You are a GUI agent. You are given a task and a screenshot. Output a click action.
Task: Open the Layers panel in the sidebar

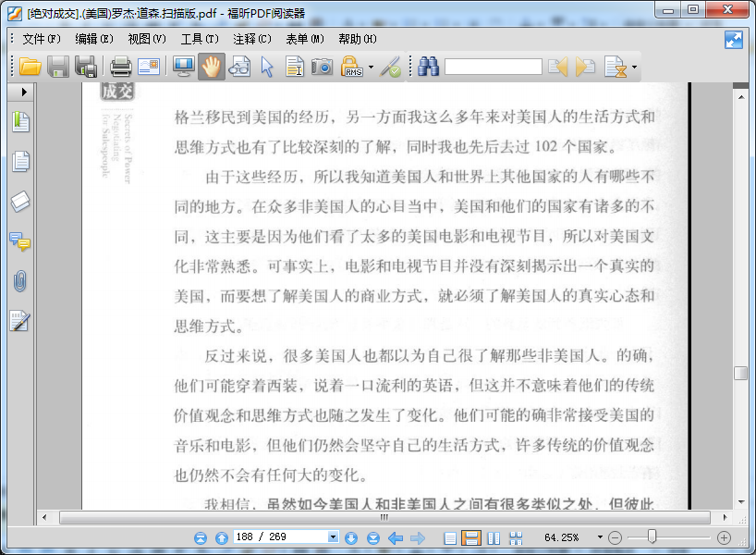(20, 202)
